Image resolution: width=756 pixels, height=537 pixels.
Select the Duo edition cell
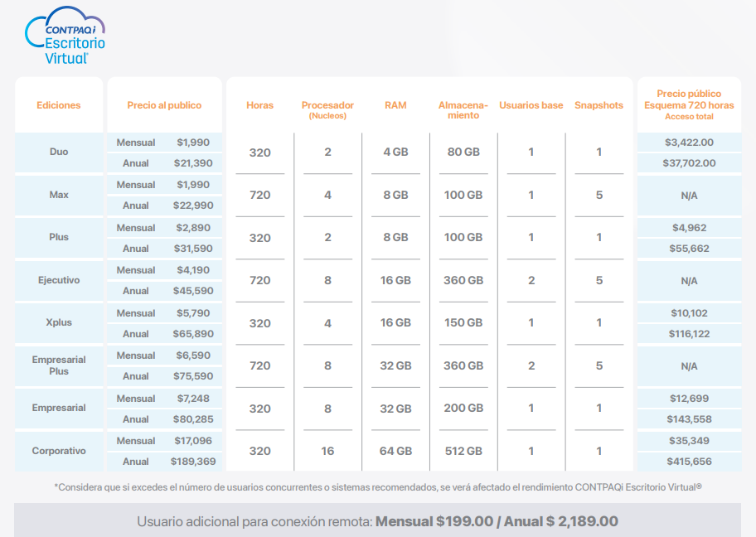59,152
